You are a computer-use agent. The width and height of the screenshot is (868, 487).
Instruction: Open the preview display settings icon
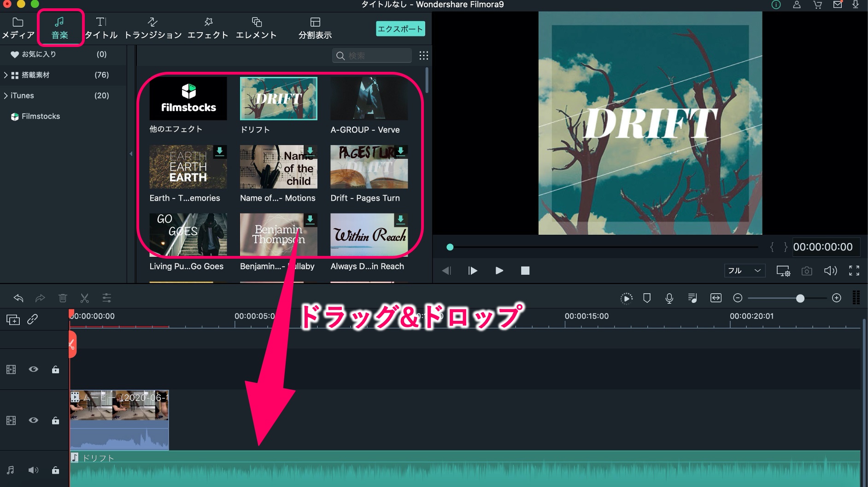pyautogui.click(x=783, y=271)
